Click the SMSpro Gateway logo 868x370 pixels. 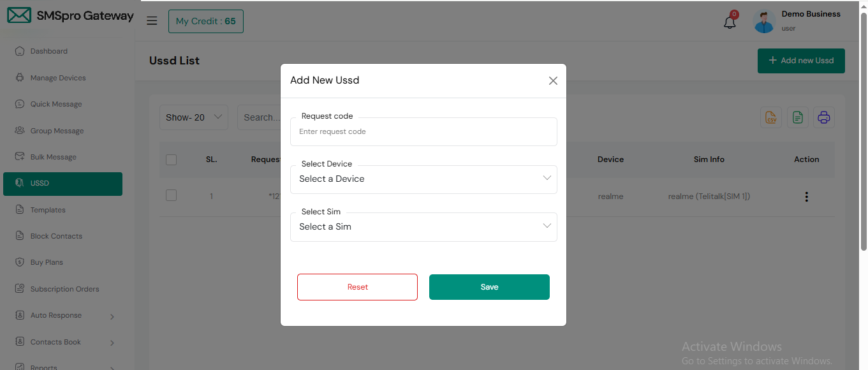pyautogui.click(x=70, y=16)
